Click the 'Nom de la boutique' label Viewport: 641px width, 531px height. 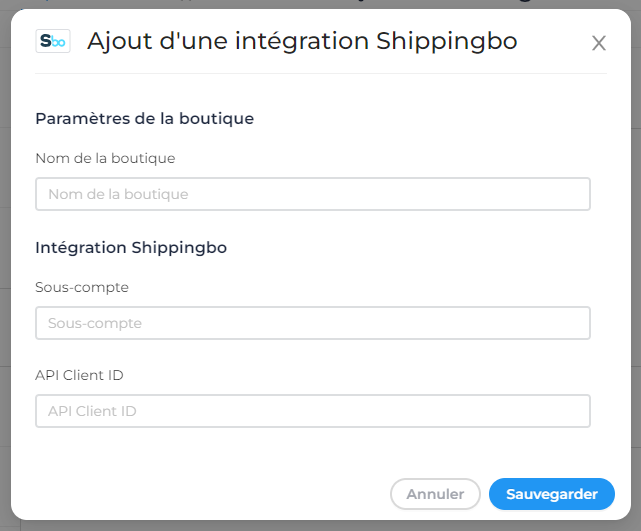105,158
